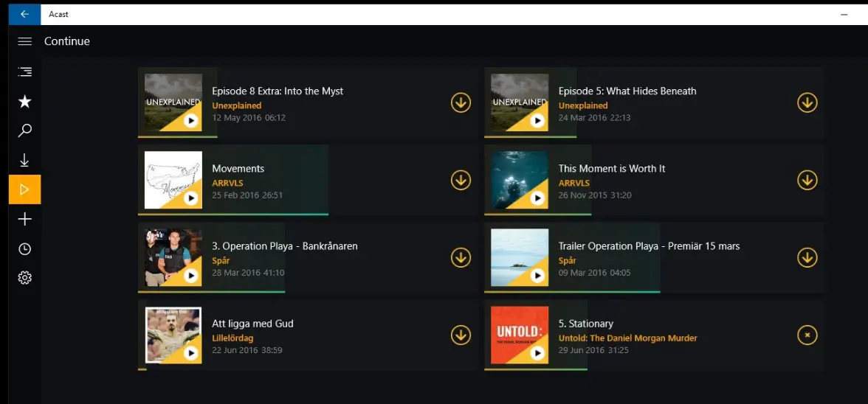The image size is (868, 404).
Task: Play Episode 8 Extra: Into the Myst thumbnail
Action: pyautogui.click(x=173, y=102)
